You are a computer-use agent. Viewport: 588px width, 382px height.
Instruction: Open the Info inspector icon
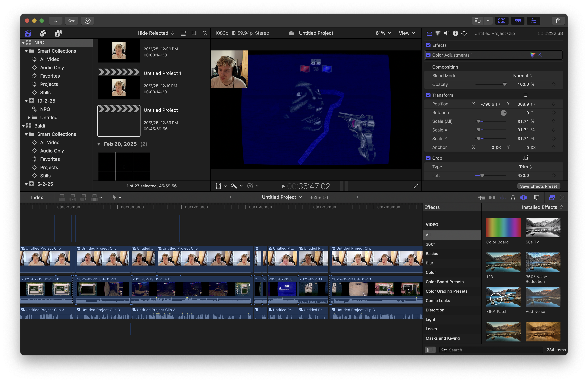455,33
